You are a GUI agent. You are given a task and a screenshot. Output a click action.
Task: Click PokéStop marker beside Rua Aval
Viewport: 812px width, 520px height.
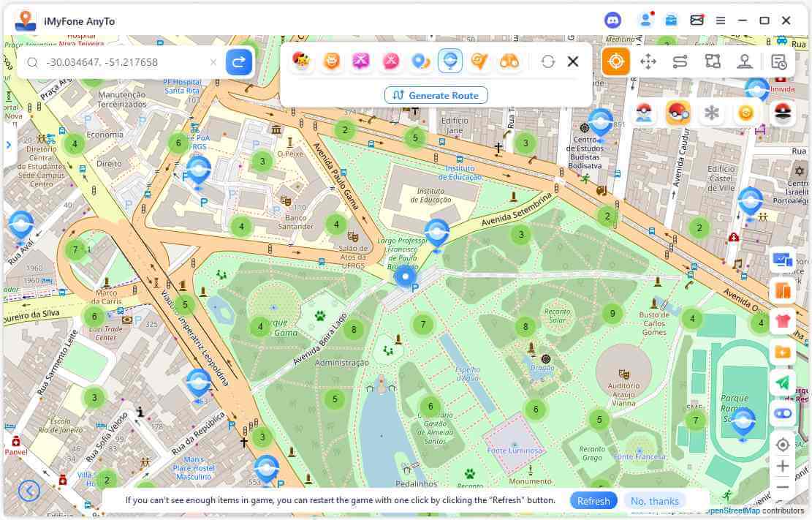click(x=21, y=227)
